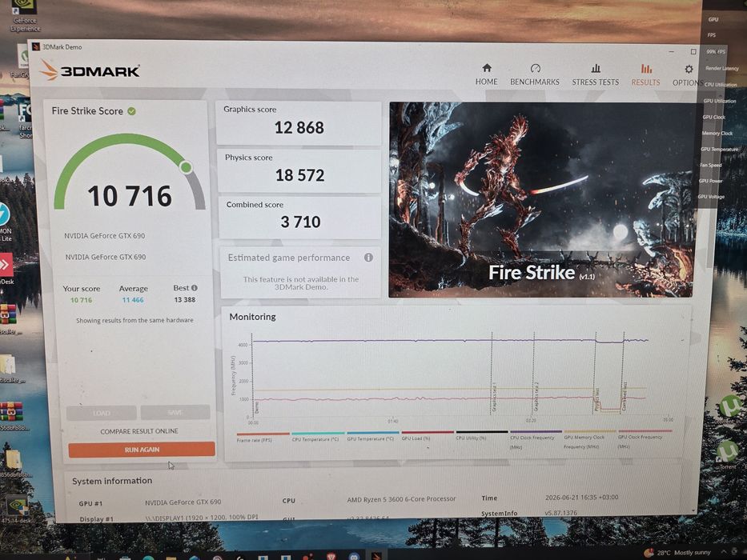Click the Best score 13 388
The height and width of the screenshot is (560, 747).
(184, 299)
